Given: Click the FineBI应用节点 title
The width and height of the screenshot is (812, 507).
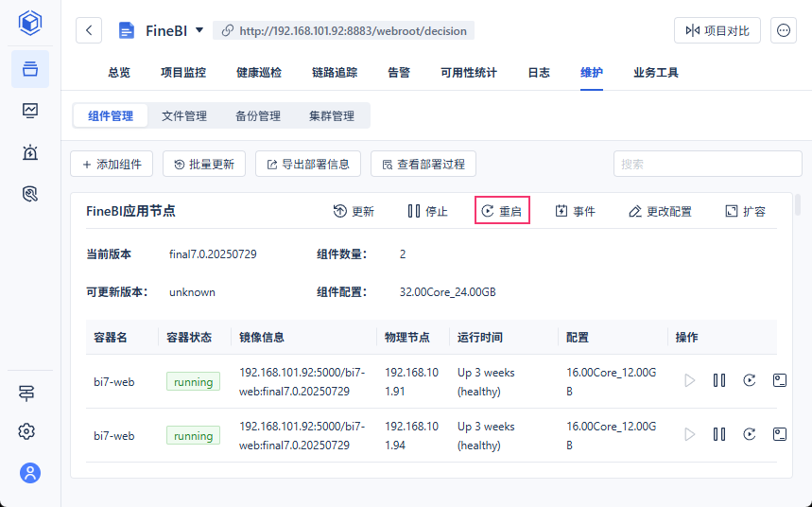Looking at the screenshot, I should coord(130,211).
